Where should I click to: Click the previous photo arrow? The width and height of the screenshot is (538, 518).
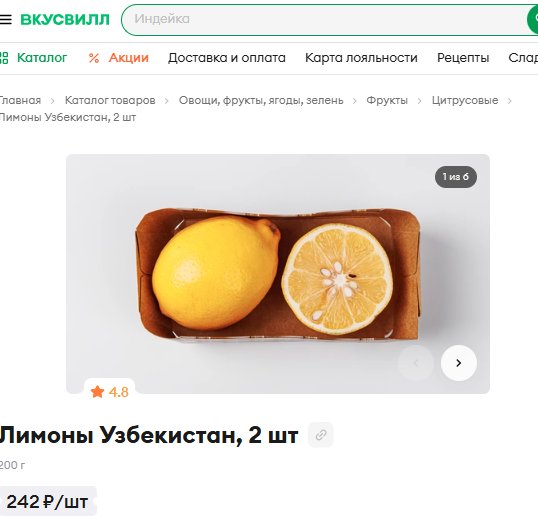tap(416, 363)
